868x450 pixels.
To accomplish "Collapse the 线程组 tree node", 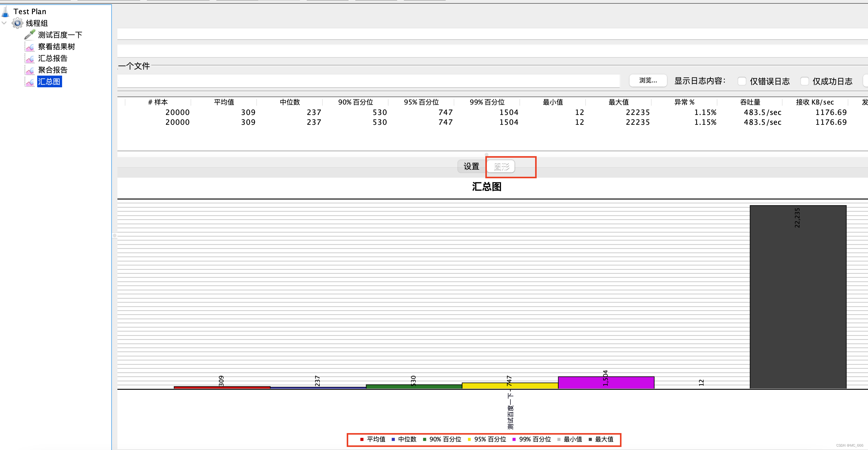I will pos(4,23).
